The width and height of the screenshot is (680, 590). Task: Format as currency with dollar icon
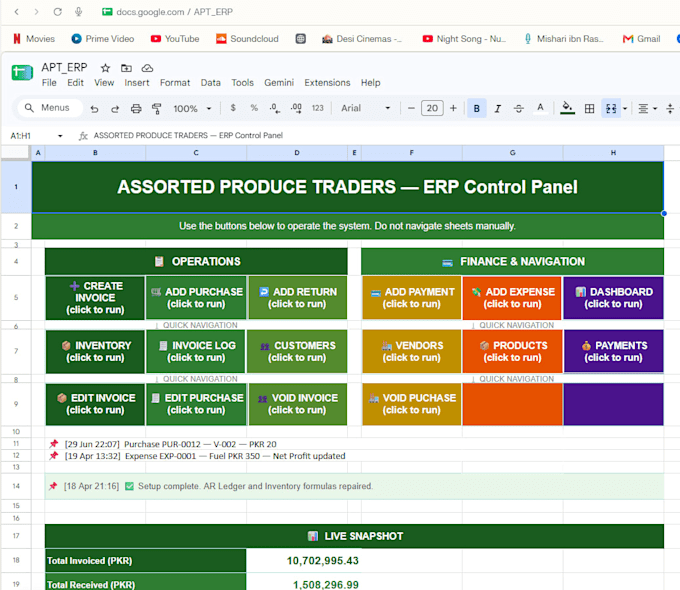233,108
